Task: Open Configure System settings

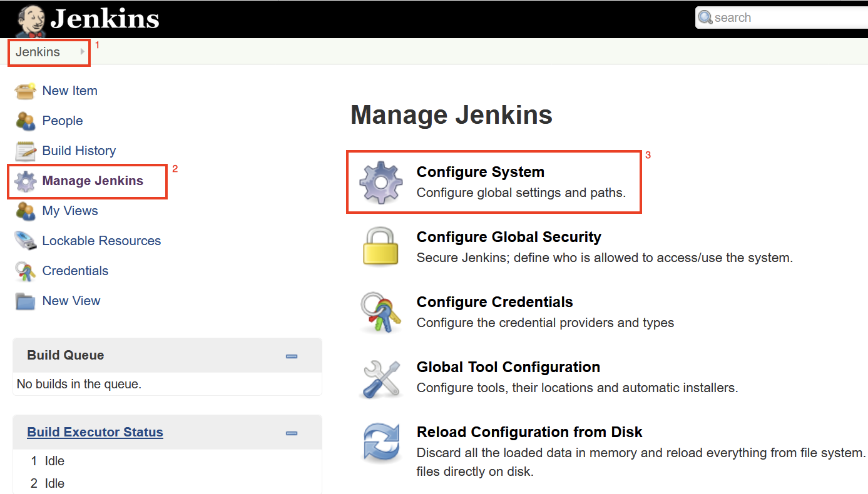Action: [481, 172]
